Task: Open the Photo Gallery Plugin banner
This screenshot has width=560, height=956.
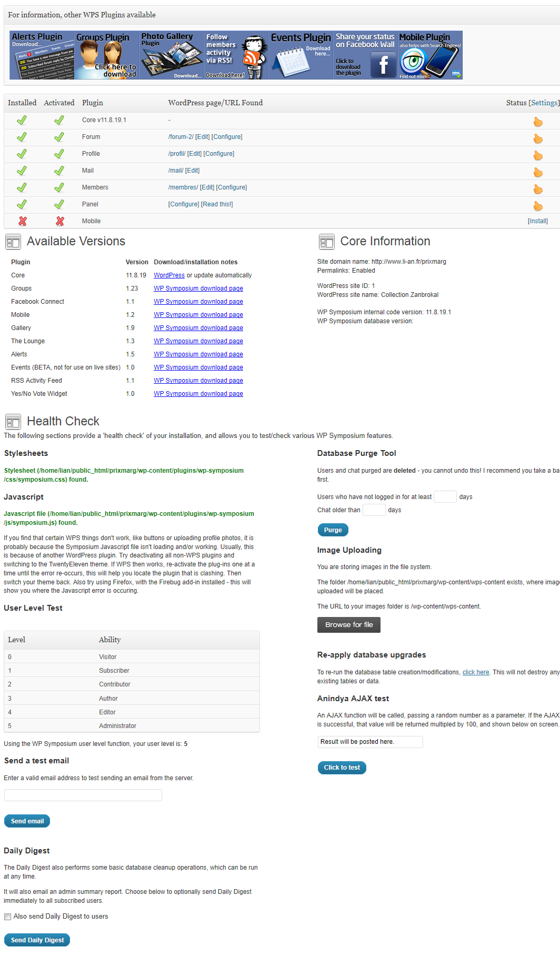Action: pos(172,55)
